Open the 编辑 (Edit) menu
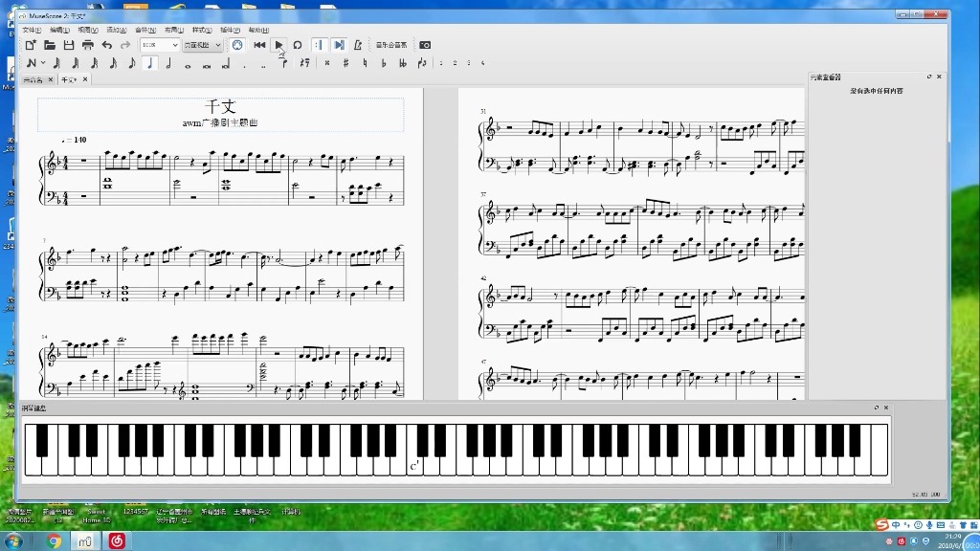Viewport: 980px width, 551px height. click(59, 30)
